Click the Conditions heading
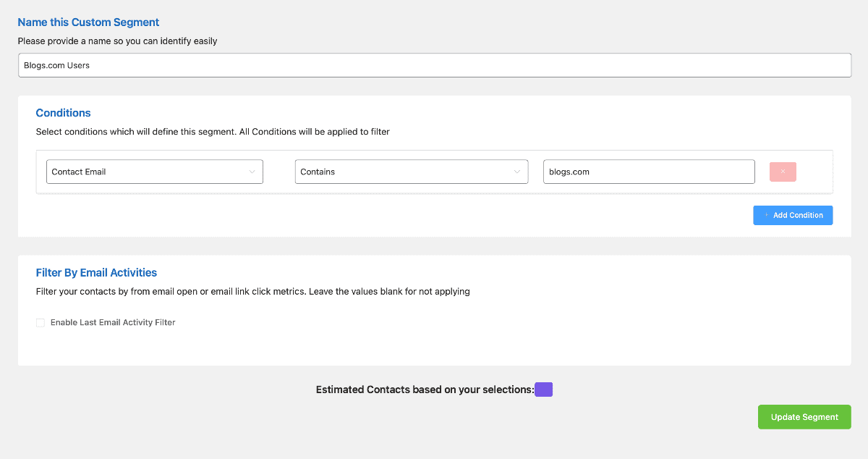 click(64, 113)
